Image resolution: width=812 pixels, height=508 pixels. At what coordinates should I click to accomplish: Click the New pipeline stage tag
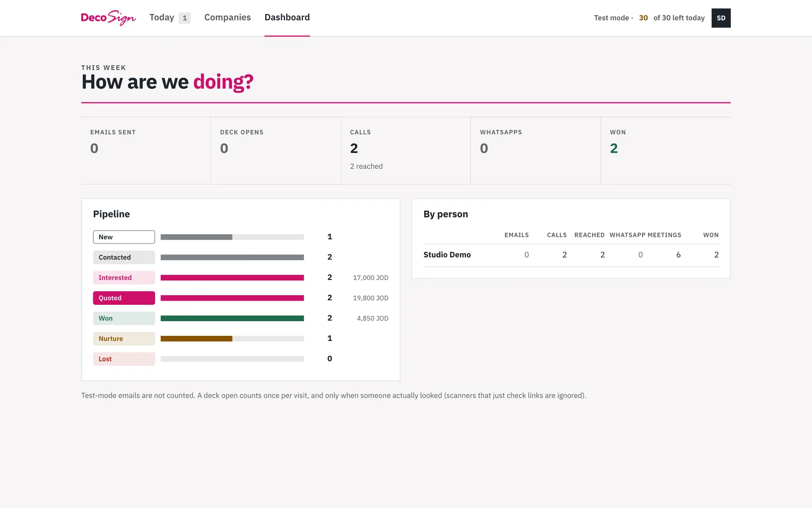coord(124,237)
